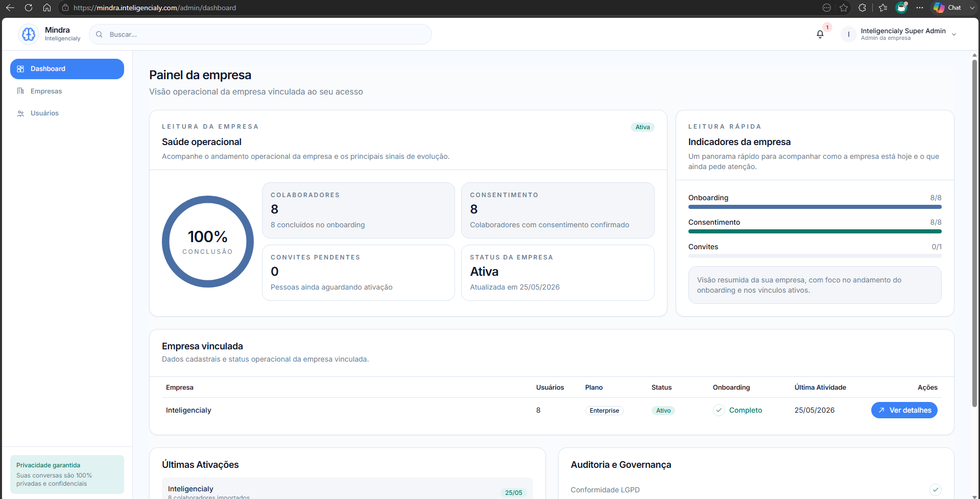Click the Inteligencialy company name in table
Screen dimensions: 980x499
pyautogui.click(x=188, y=410)
